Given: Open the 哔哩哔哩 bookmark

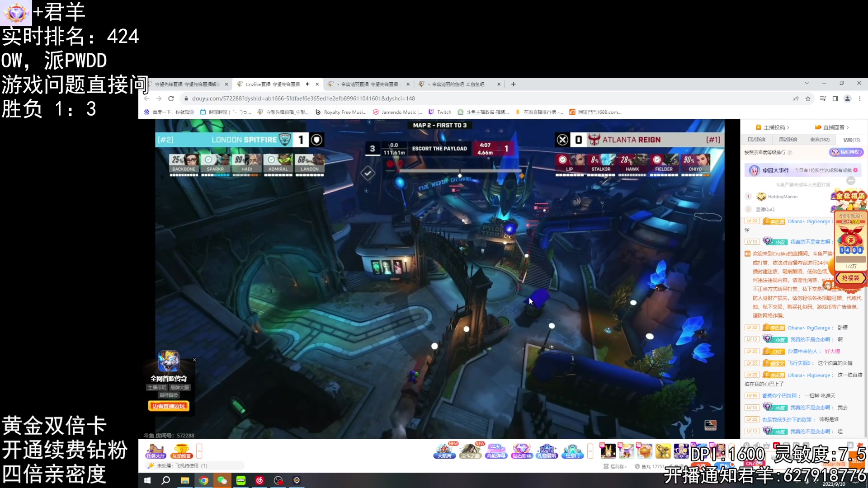Looking at the screenshot, I should point(225,112).
